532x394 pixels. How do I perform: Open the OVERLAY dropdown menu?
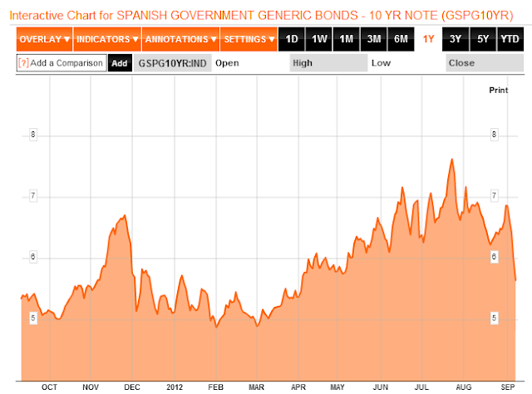pyautogui.click(x=44, y=39)
